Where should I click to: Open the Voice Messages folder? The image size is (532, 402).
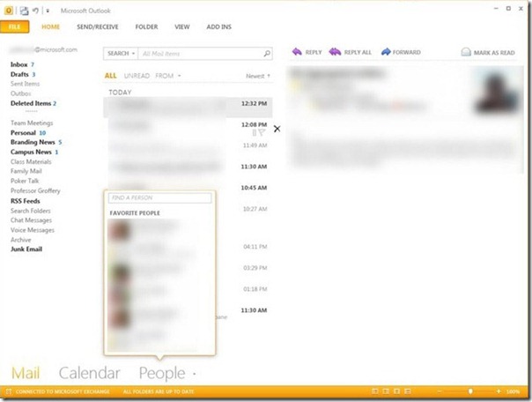(x=33, y=230)
